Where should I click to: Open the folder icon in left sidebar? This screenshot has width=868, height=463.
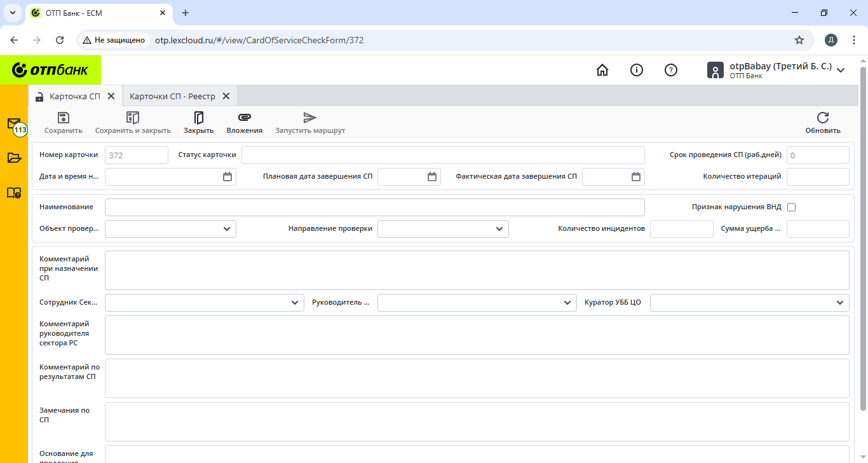14,158
